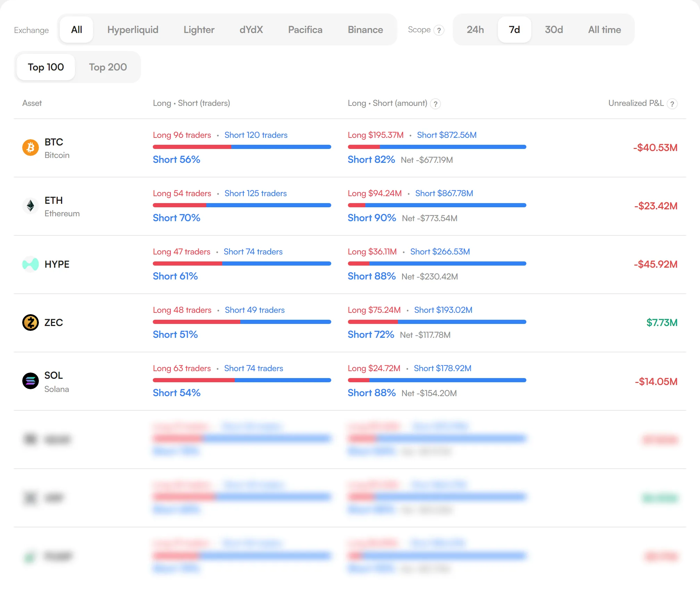Click BTC long-short traders ratio bar
Image resolution: width=700 pixels, height=602 pixels.
point(242,147)
